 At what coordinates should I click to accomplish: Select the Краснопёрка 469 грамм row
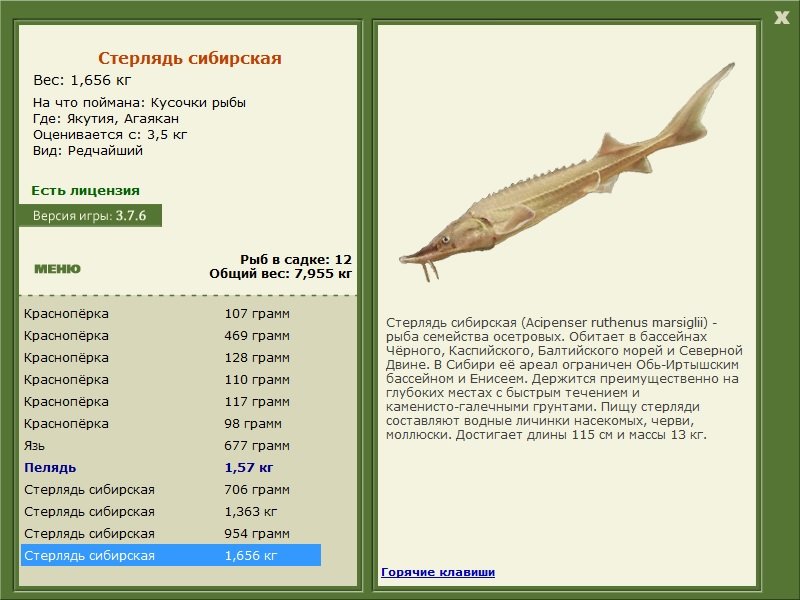(171, 335)
